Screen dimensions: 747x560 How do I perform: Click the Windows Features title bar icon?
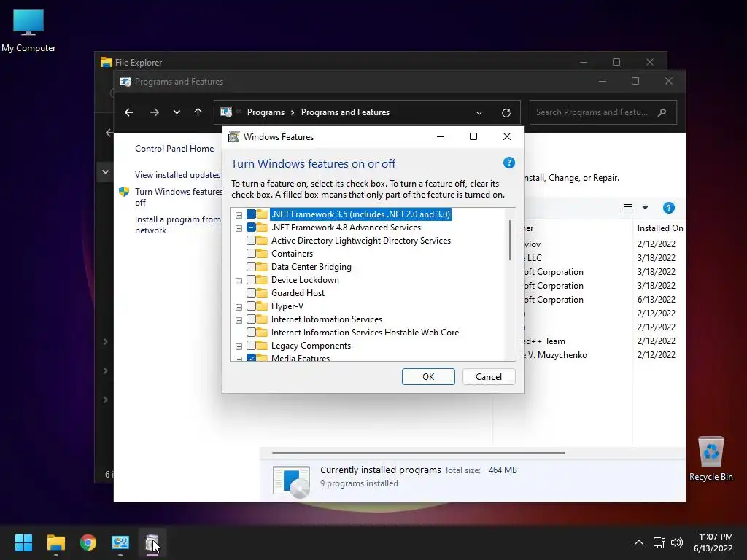pyautogui.click(x=234, y=137)
